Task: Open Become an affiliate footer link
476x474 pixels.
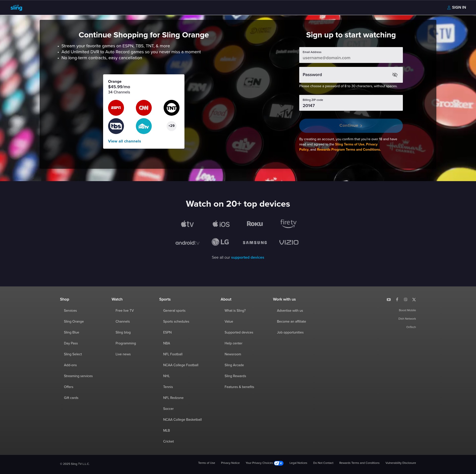Action: click(x=292, y=321)
